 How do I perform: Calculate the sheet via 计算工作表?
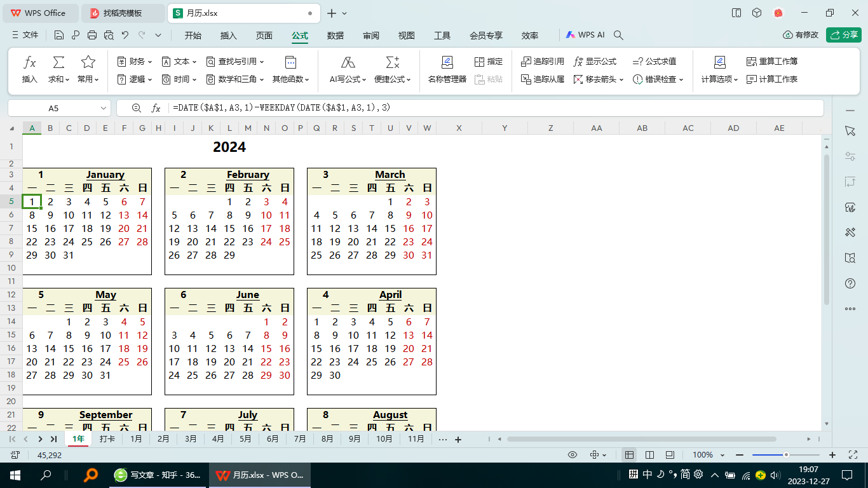(772, 79)
